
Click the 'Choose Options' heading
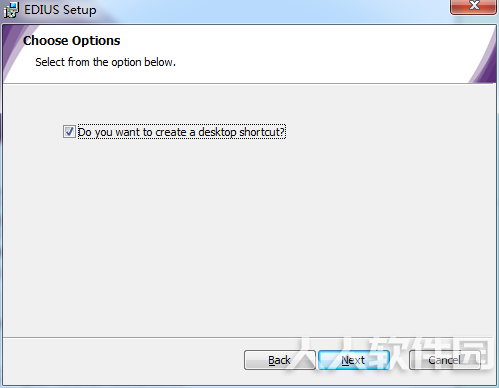(x=72, y=41)
